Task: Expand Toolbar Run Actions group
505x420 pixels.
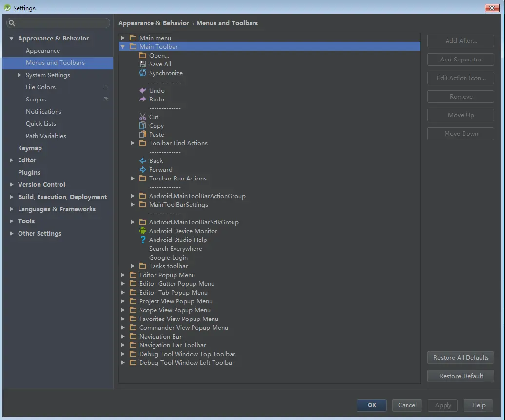Action: click(133, 178)
